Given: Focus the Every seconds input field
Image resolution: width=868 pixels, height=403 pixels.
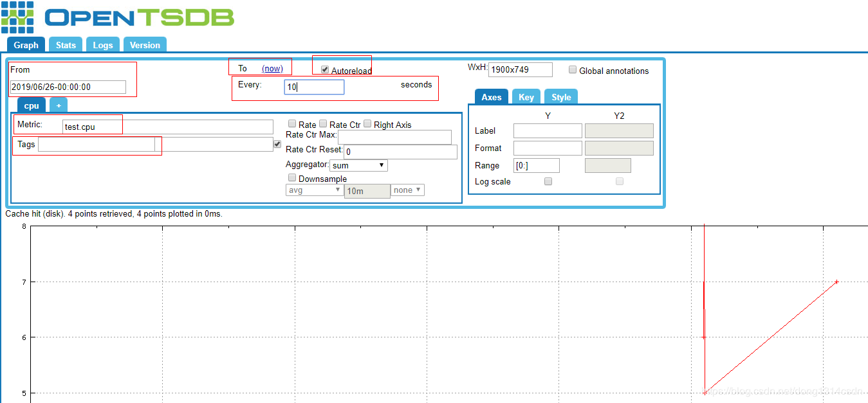Looking at the screenshot, I should pos(314,87).
